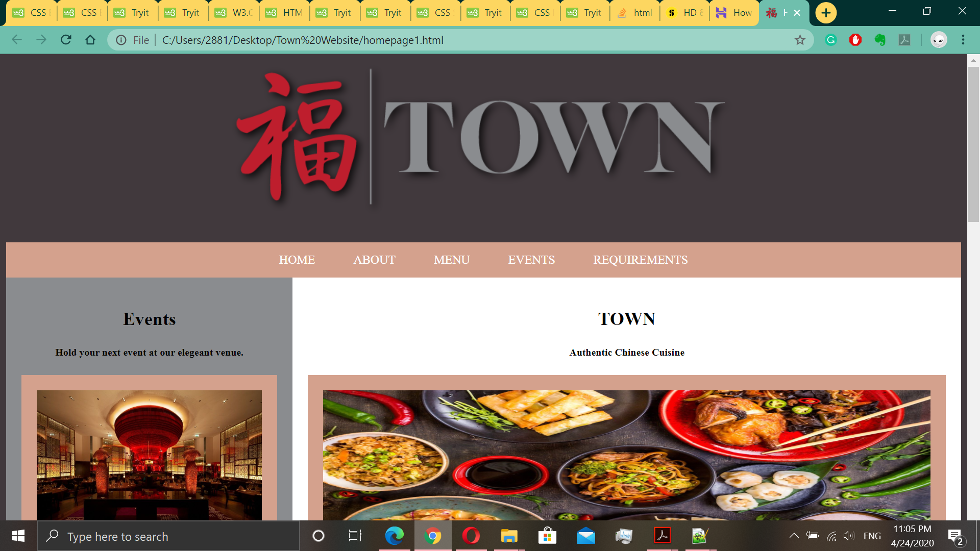Image resolution: width=980 pixels, height=551 pixels.
Task: Navigate to HOME in the site menu
Action: click(297, 260)
